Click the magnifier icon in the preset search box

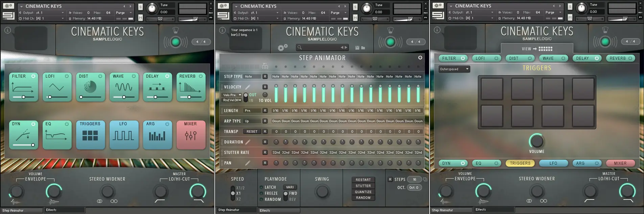[299, 48]
